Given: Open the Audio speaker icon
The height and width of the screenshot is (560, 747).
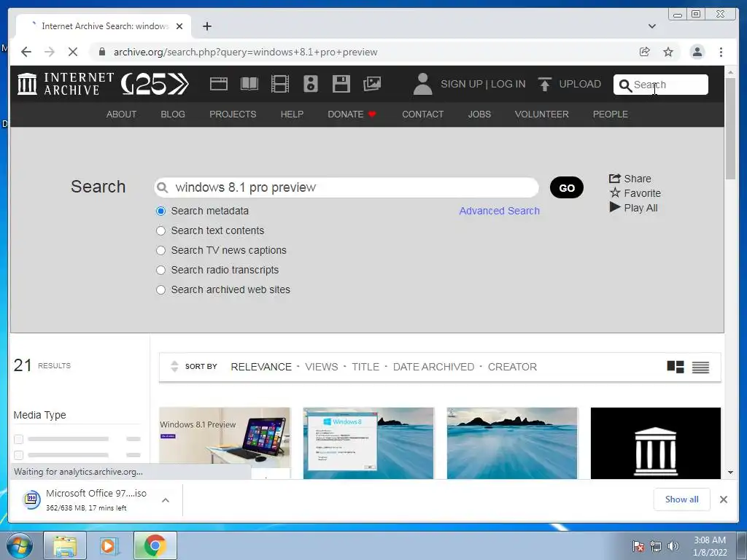Looking at the screenshot, I should pyautogui.click(x=311, y=84).
